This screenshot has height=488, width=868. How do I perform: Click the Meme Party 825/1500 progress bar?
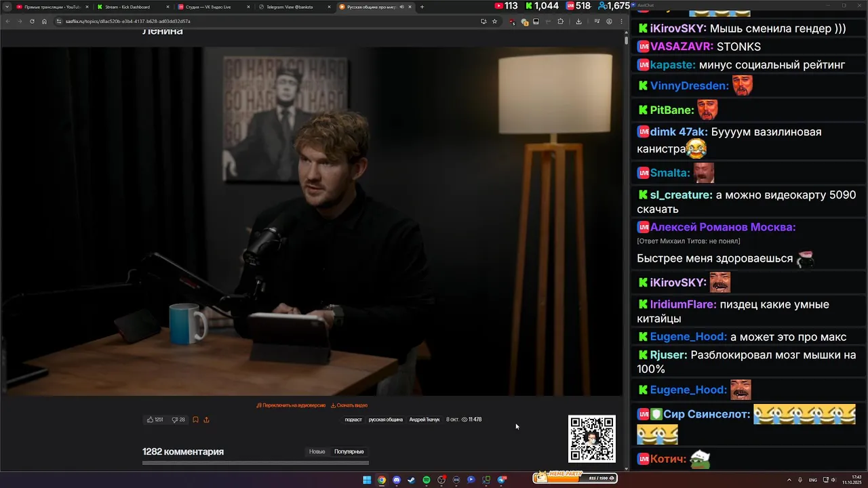576,477
